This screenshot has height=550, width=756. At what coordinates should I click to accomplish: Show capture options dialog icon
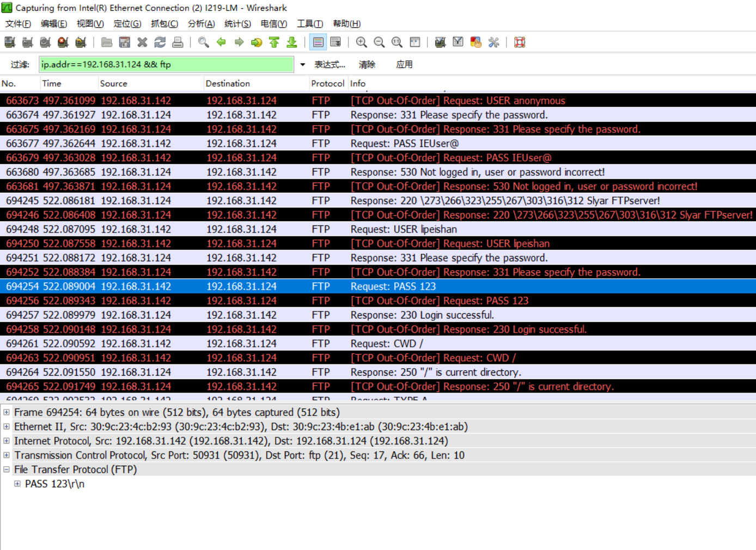tap(28, 42)
